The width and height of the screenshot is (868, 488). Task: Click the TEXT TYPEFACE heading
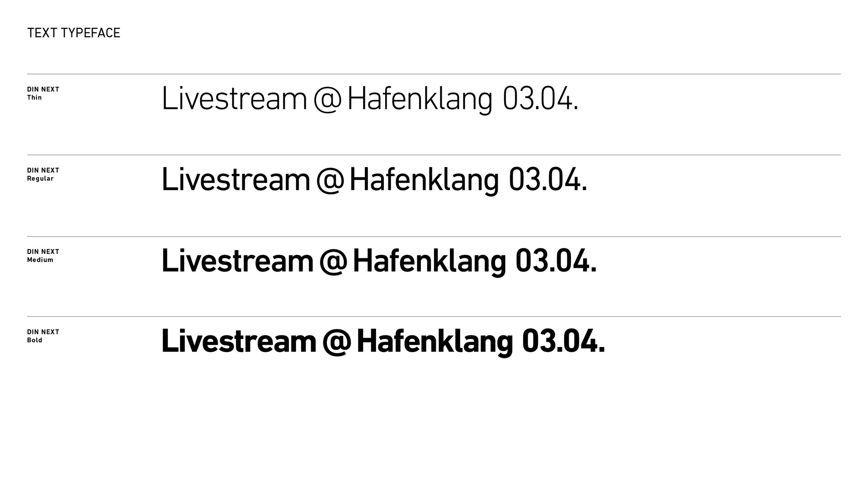tap(74, 33)
